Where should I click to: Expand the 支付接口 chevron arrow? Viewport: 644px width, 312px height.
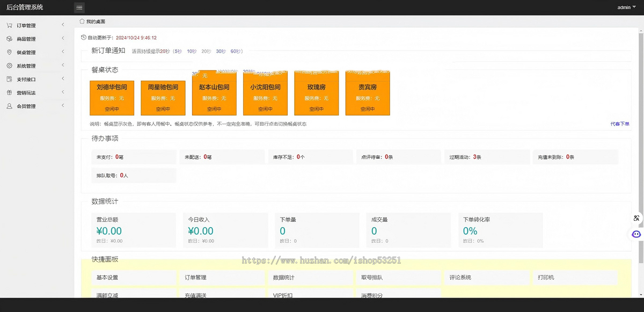pos(63,78)
